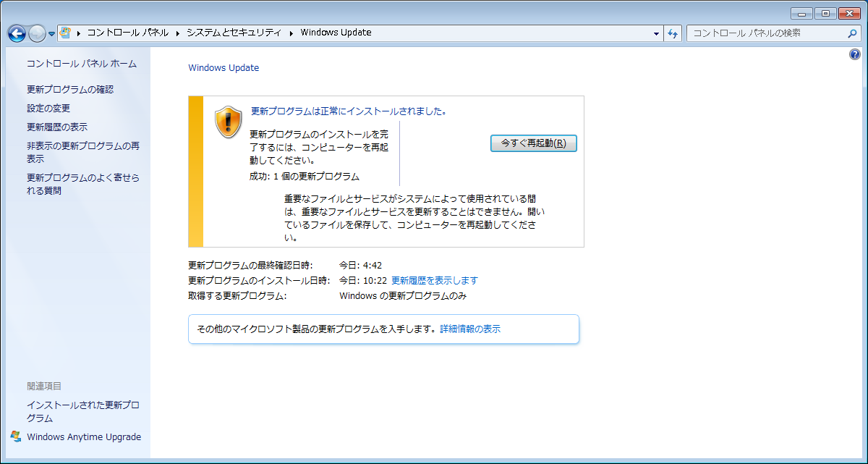Click the 更新履歴を表示します link

click(x=435, y=281)
